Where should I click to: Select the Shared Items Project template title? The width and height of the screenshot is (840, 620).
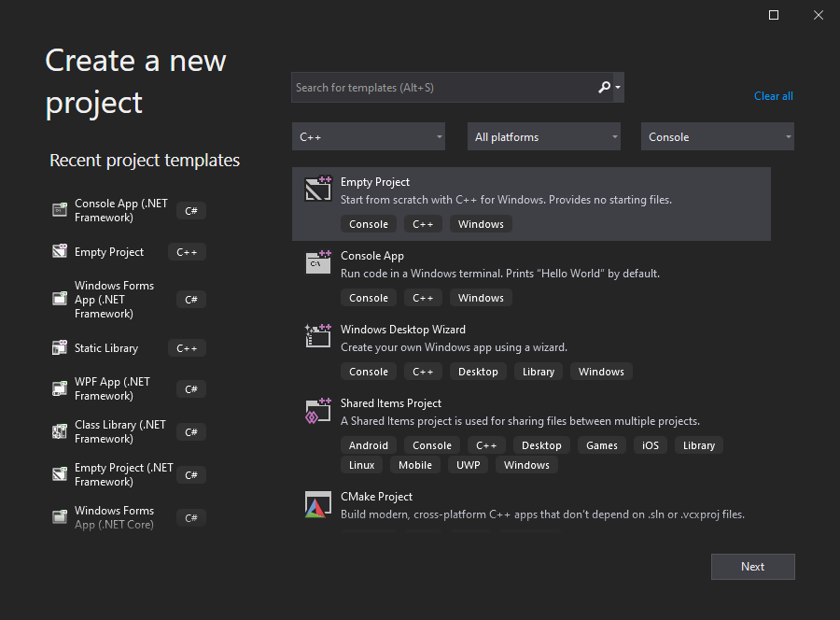tap(391, 403)
